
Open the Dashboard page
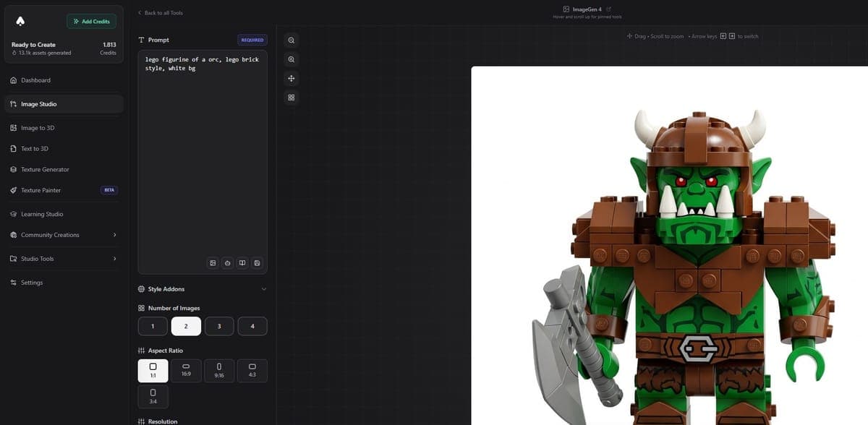pyautogui.click(x=64, y=80)
